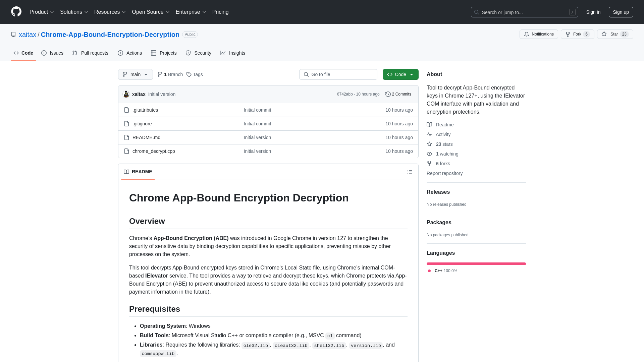Click the pink C++ language bar

tap(476, 264)
